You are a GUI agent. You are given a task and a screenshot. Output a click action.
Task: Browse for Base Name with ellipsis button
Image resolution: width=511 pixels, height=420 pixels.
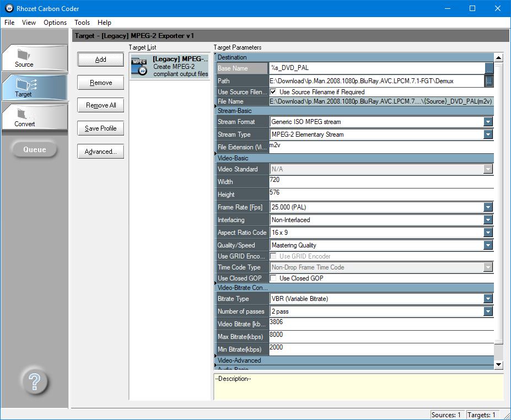(489, 68)
